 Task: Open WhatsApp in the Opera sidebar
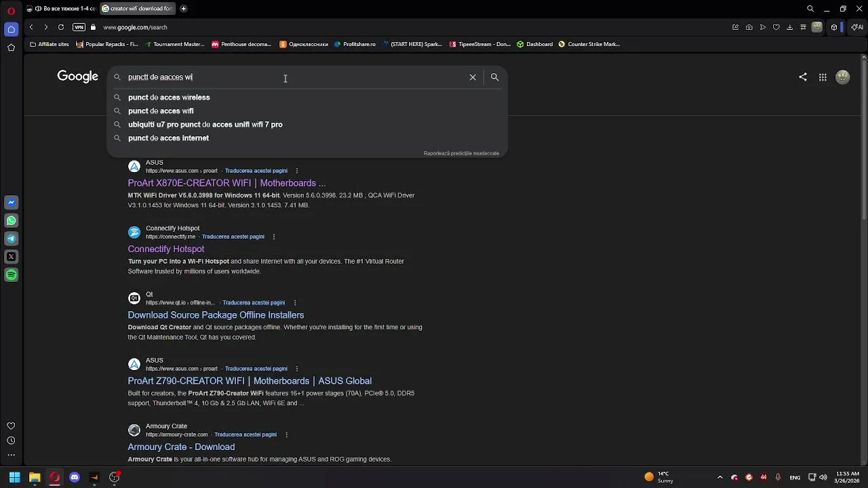coord(11,220)
